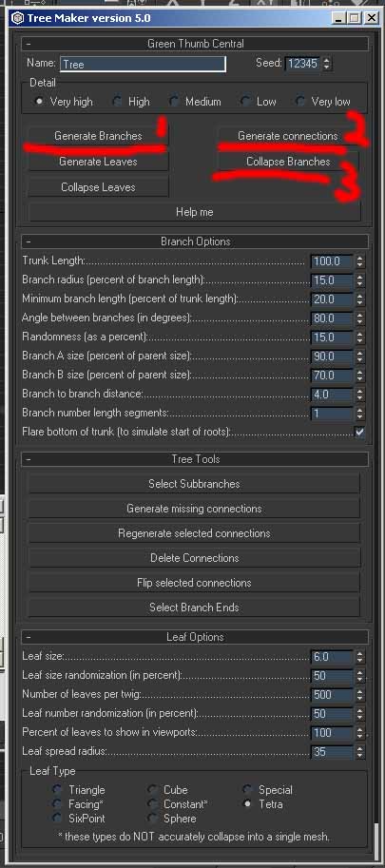Click the Collapse Branches button
385x868 pixels.
click(x=288, y=162)
